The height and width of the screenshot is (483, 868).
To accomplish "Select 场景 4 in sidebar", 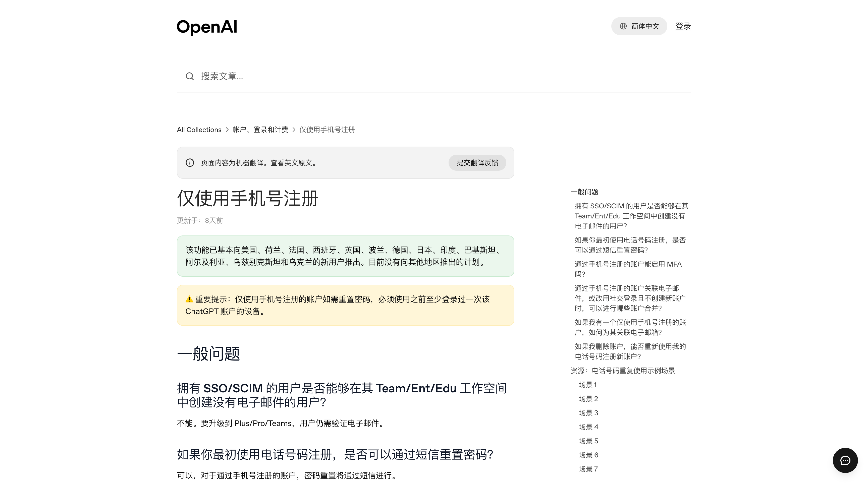I will (x=588, y=427).
